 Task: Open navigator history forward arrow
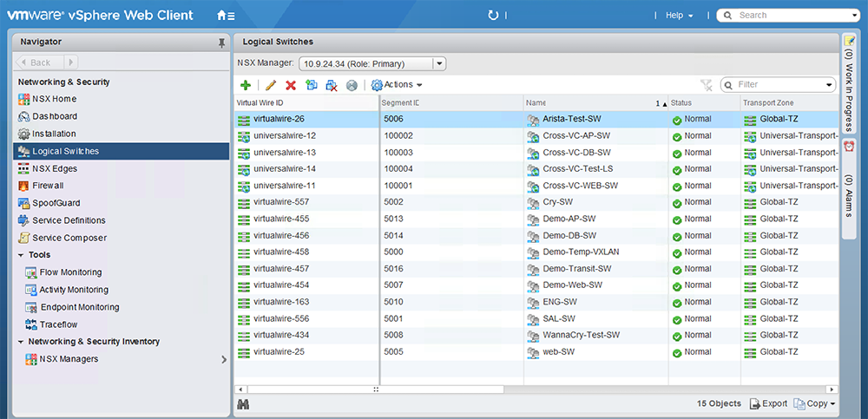point(71,62)
